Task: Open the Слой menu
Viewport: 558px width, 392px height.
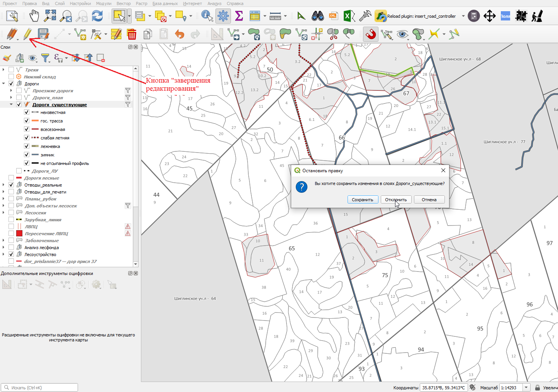Action: 60,3
